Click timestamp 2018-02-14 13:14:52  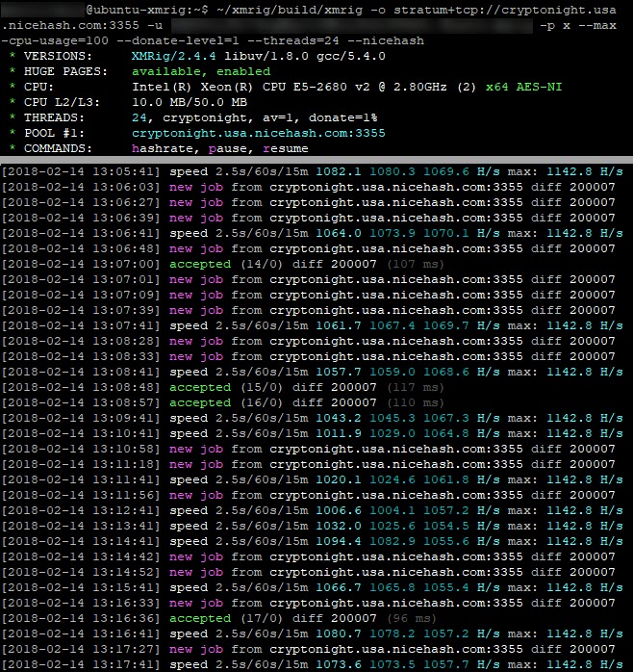coord(81,573)
